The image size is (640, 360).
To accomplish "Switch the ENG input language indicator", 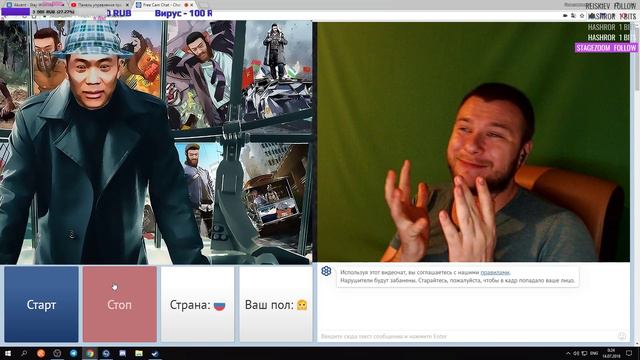I will coord(594,353).
